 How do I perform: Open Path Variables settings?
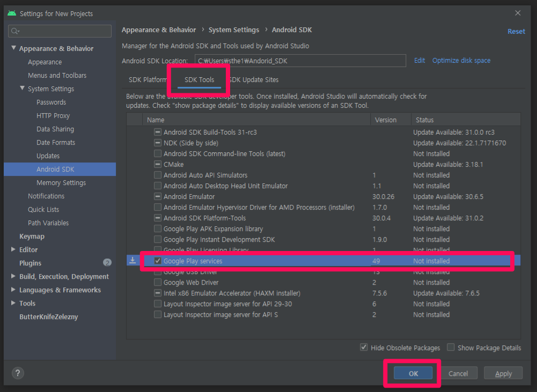[x=48, y=223]
